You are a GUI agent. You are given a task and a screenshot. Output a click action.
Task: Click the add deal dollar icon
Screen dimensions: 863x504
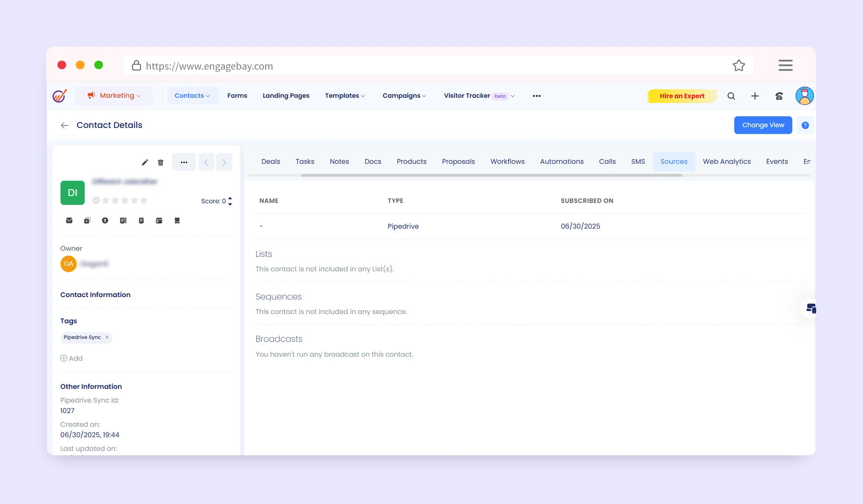(105, 221)
